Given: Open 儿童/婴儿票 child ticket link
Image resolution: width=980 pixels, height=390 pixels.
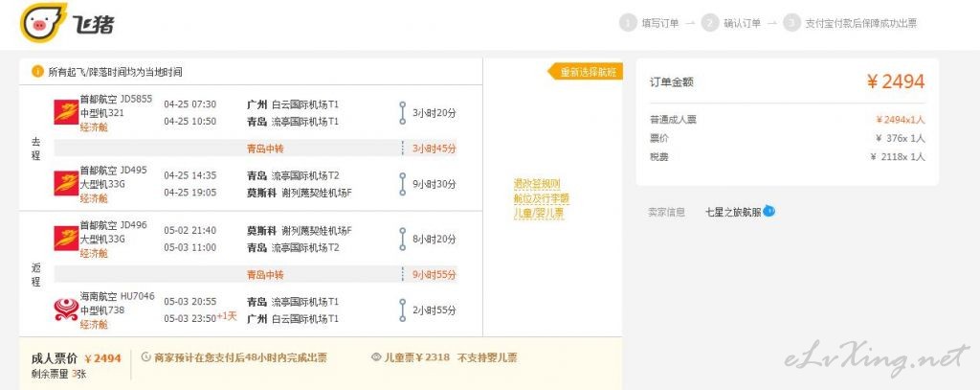Looking at the screenshot, I should click(x=539, y=213).
